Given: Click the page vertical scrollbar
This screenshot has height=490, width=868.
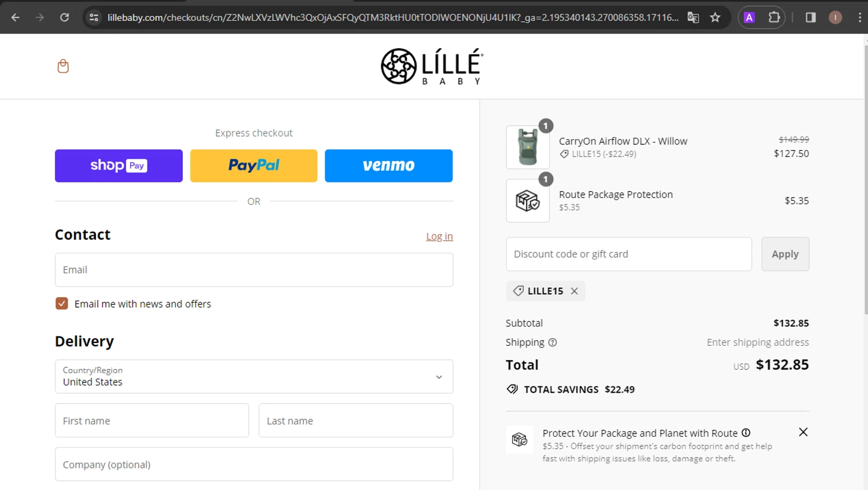Looking at the screenshot, I should (x=865, y=180).
